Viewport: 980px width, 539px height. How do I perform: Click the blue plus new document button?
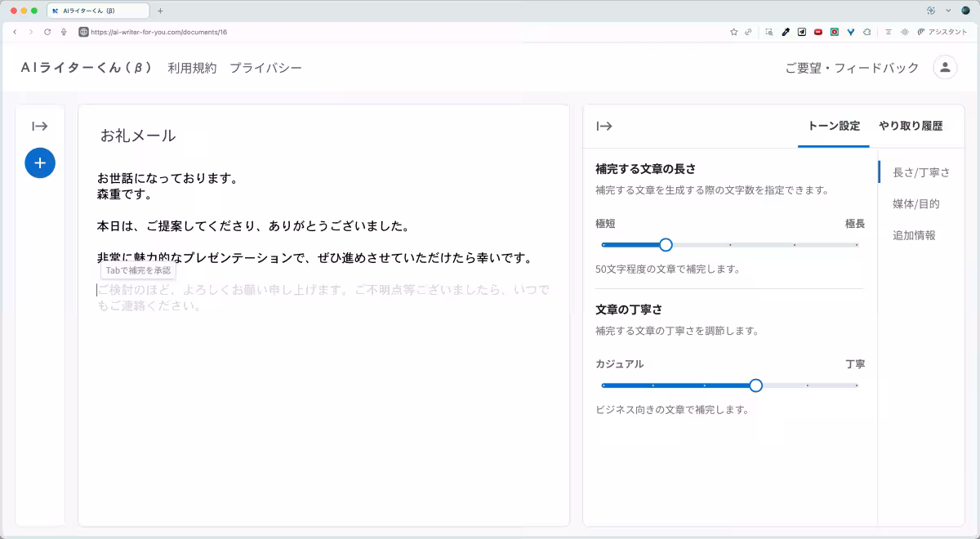point(40,163)
